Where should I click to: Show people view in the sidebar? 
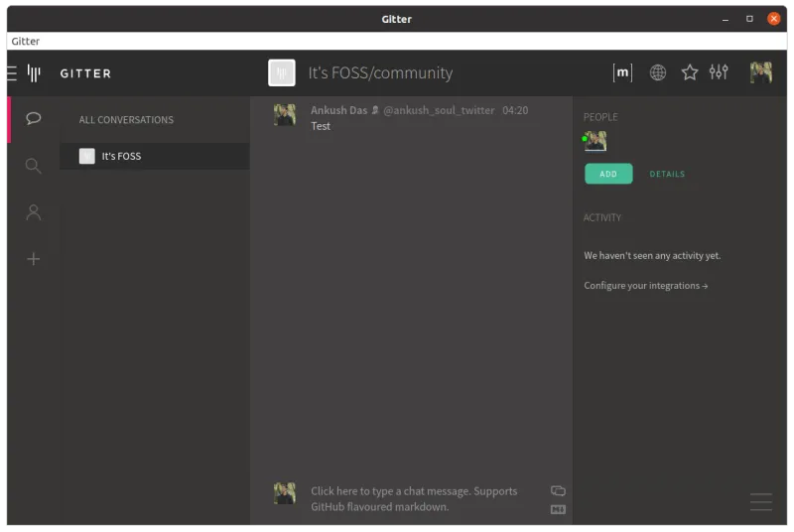(34, 212)
